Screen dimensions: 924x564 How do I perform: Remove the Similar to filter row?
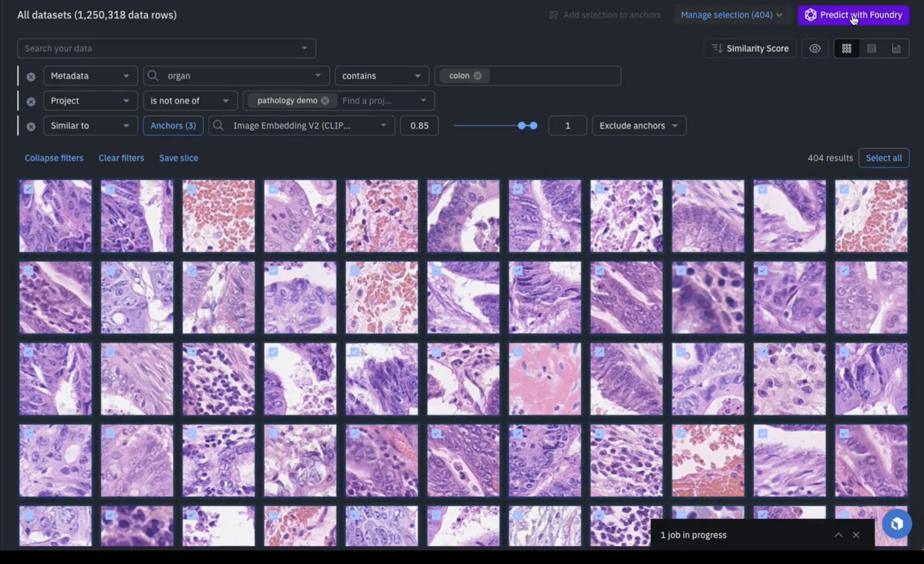pos(31,126)
